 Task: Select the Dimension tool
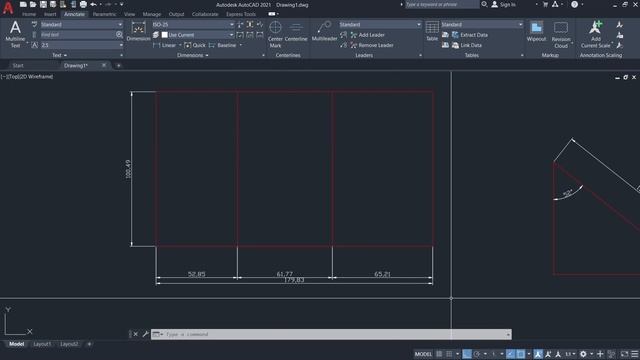coord(138,31)
